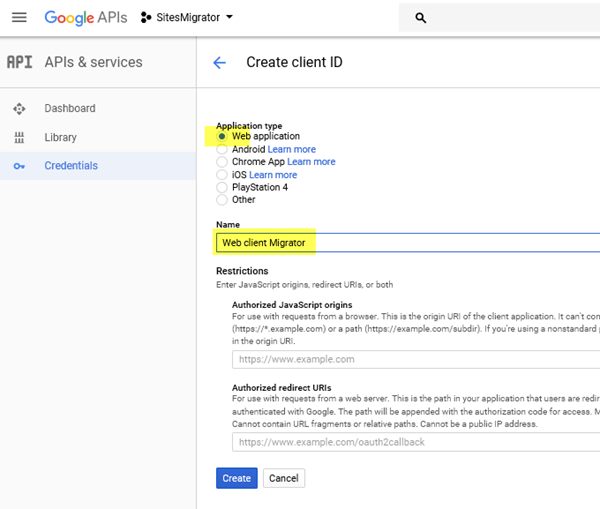Click the Library icon in sidebar
Image resolution: width=600 pixels, height=509 pixels.
pyautogui.click(x=19, y=137)
